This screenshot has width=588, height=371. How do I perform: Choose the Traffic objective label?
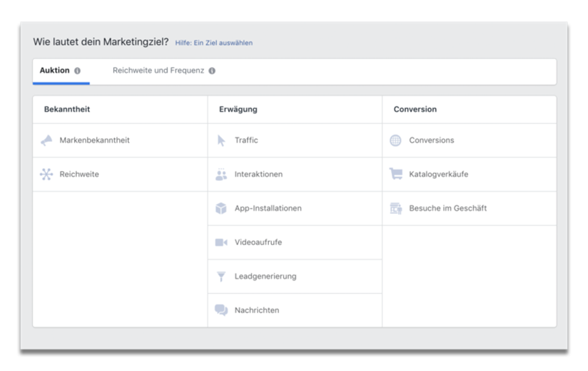click(x=246, y=141)
